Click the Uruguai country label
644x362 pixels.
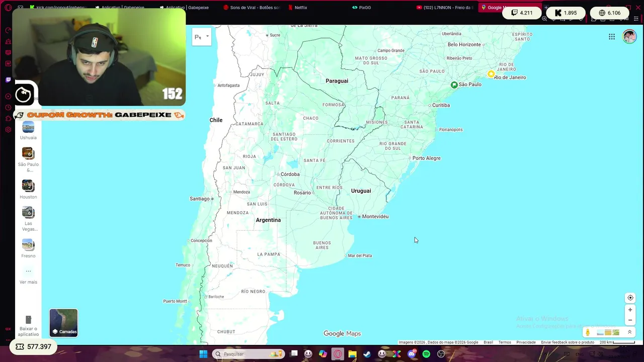[361, 191]
